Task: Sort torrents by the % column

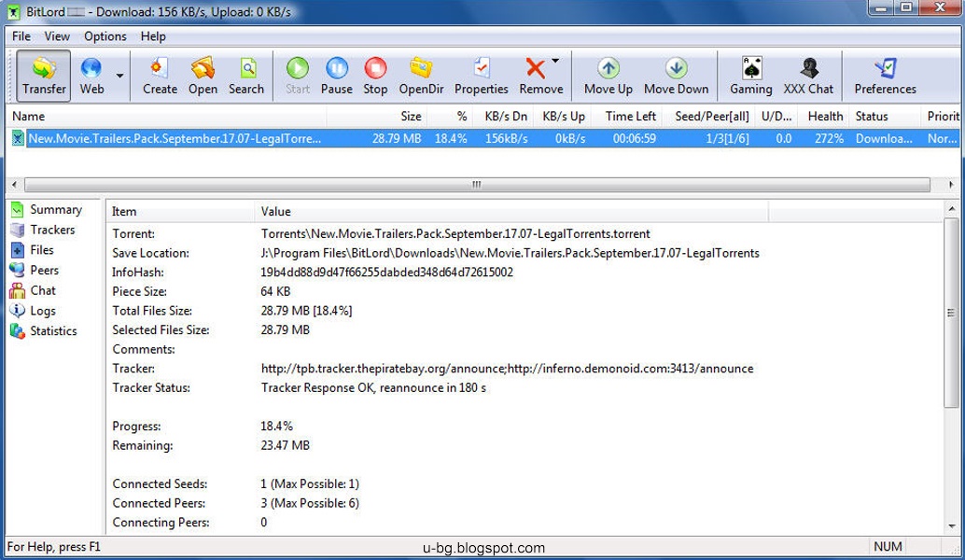Action: pyautogui.click(x=449, y=117)
